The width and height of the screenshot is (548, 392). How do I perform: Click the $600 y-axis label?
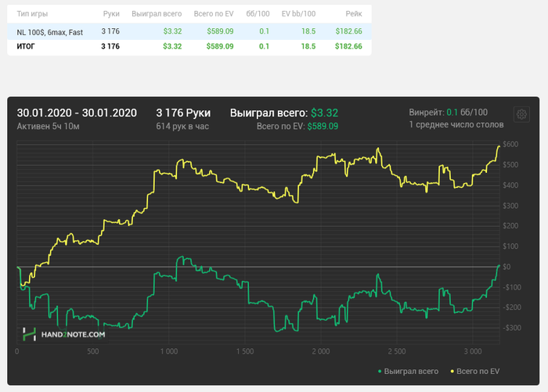point(510,144)
